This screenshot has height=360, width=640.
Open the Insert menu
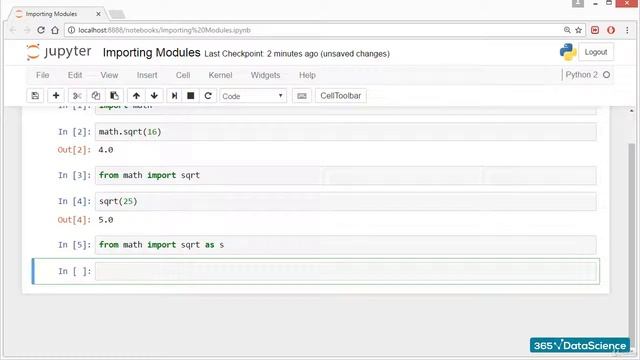click(x=147, y=75)
